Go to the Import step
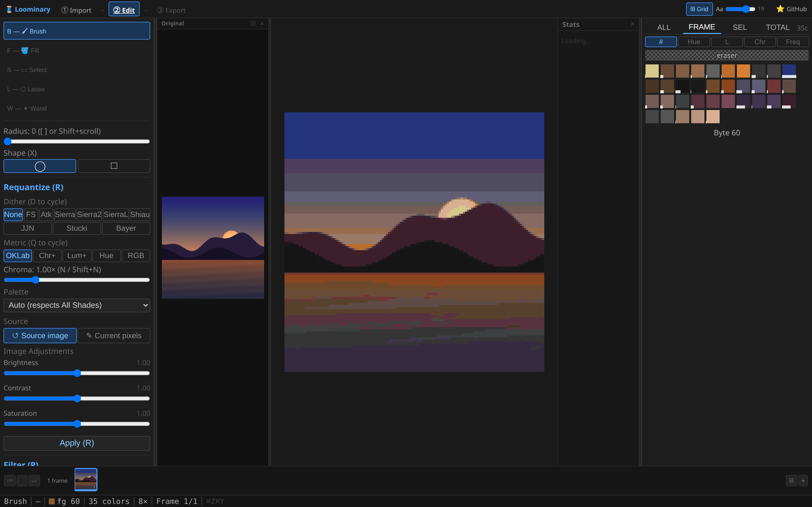The height and width of the screenshot is (507, 812). pos(76,10)
